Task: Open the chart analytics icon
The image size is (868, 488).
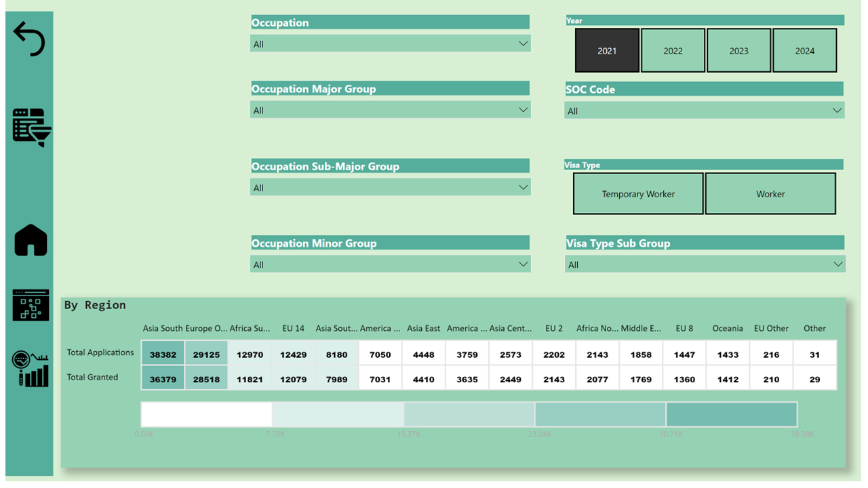Action: [31, 369]
